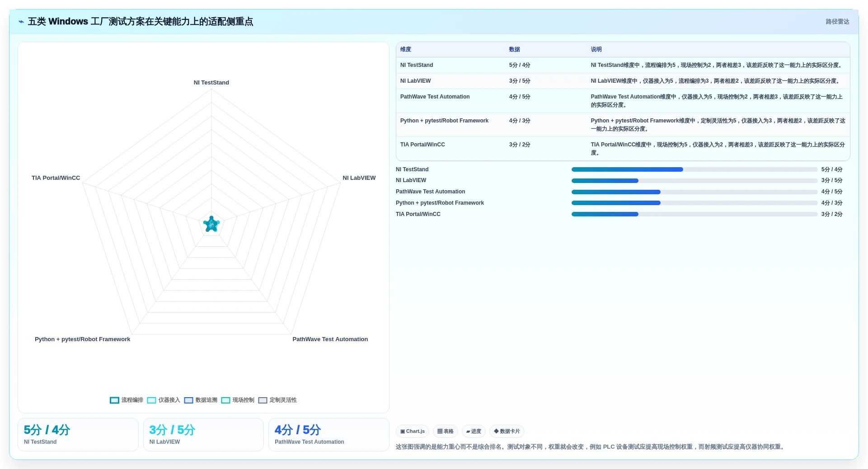The width and height of the screenshot is (868, 469).
Task: Click the blue icon before the title
Action: (21, 22)
